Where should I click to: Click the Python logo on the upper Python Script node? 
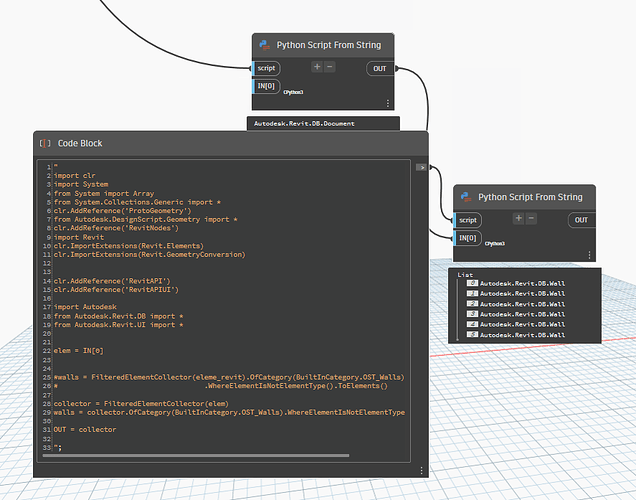click(264, 45)
